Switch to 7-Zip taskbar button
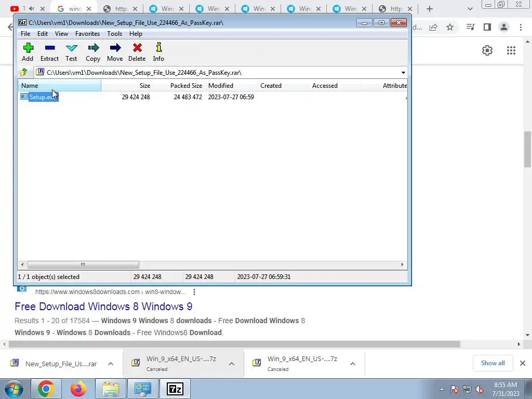This screenshot has width=532, height=399. tap(175, 389)
